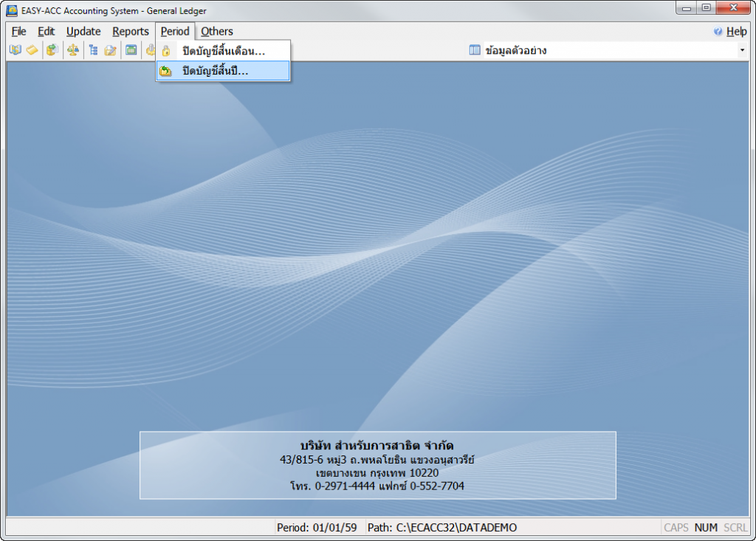Viewport: 756px width, 541px height.
Task: Open the Update menu
Action: tap(83, 31)
